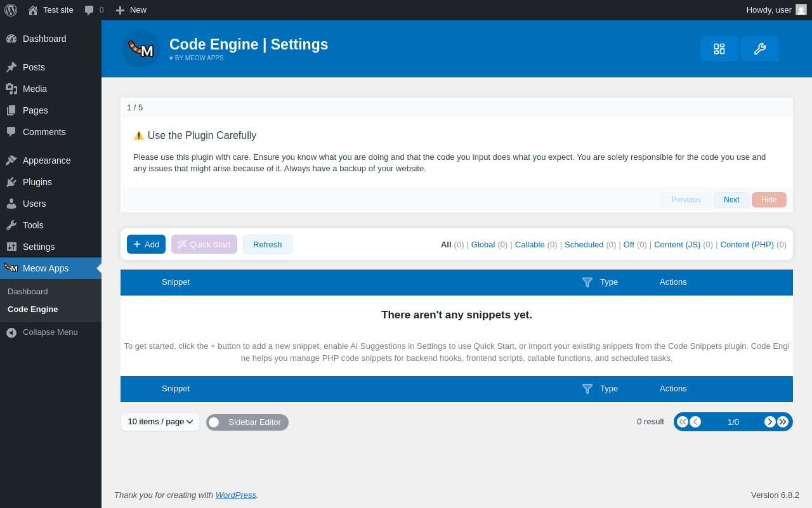812x508 pixels.
Task: Go to the first page double-arrow icon
Action: 683,422
